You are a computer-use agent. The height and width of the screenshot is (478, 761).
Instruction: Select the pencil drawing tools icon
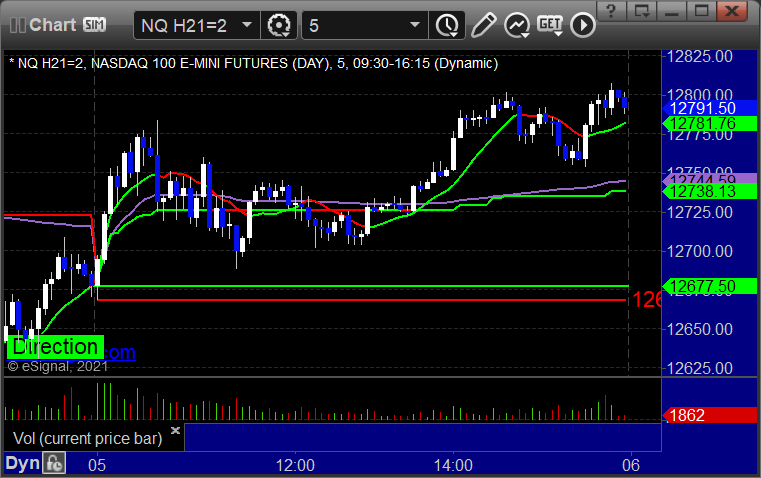(483, 25)
